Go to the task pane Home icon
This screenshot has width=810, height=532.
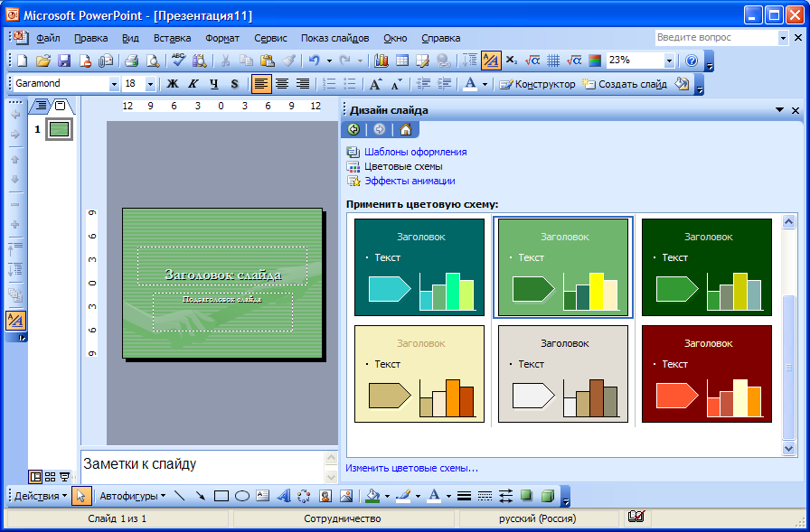(406, 129)
